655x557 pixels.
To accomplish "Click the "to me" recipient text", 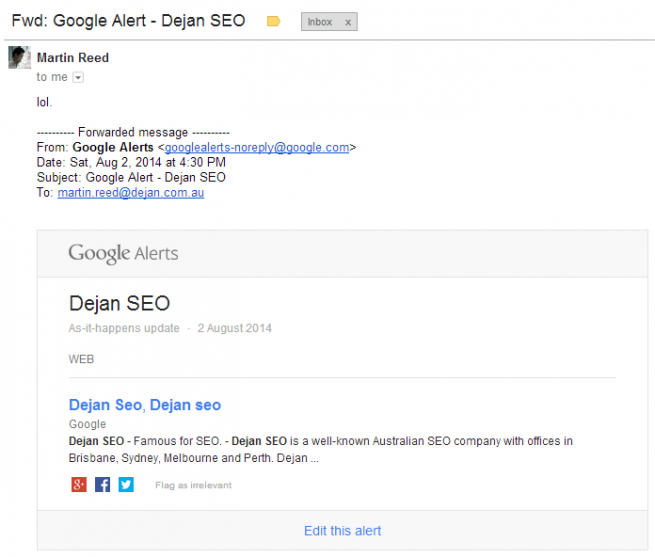I will (52, 77).
